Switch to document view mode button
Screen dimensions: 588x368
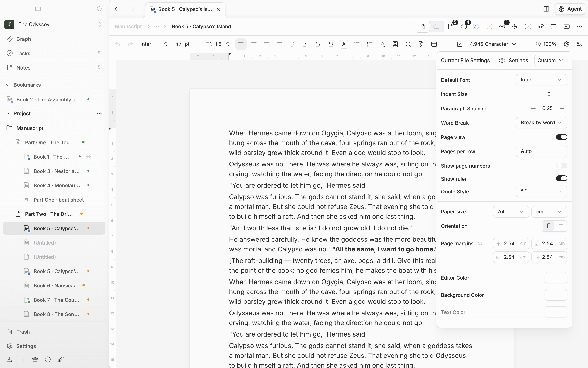pos(422,26)
